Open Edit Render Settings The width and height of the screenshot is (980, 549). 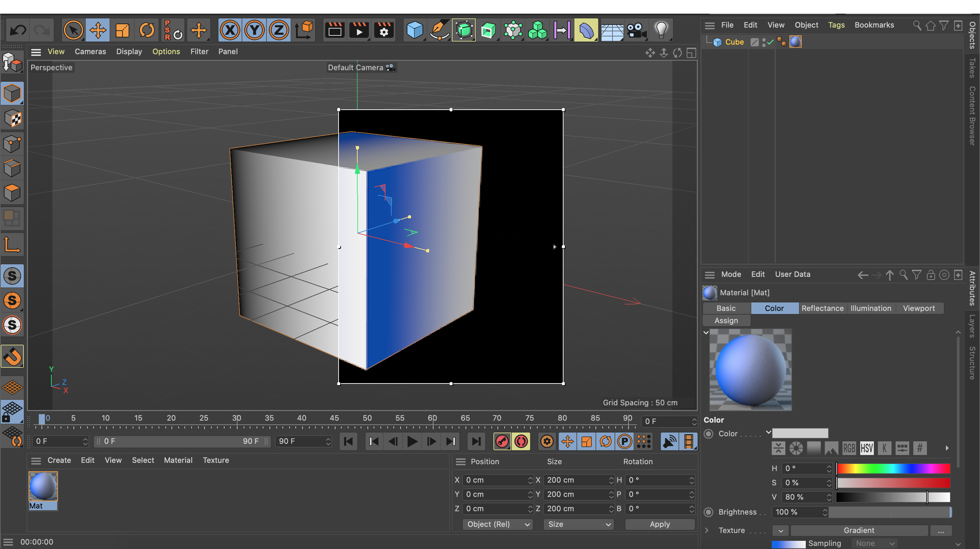tap(384, 30)
